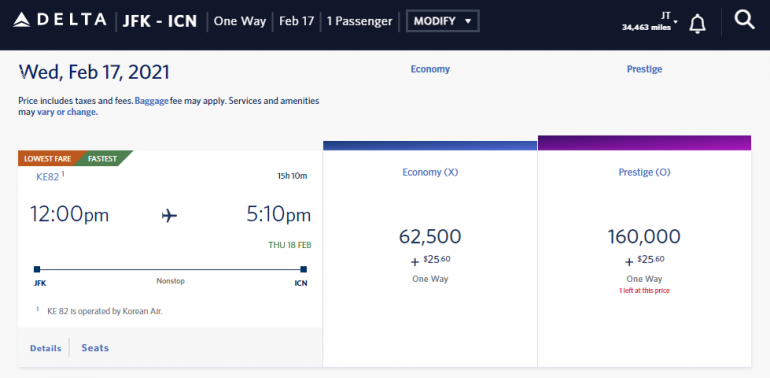Open flight Details link
The image size is (770, 378).
pos(46,348)
